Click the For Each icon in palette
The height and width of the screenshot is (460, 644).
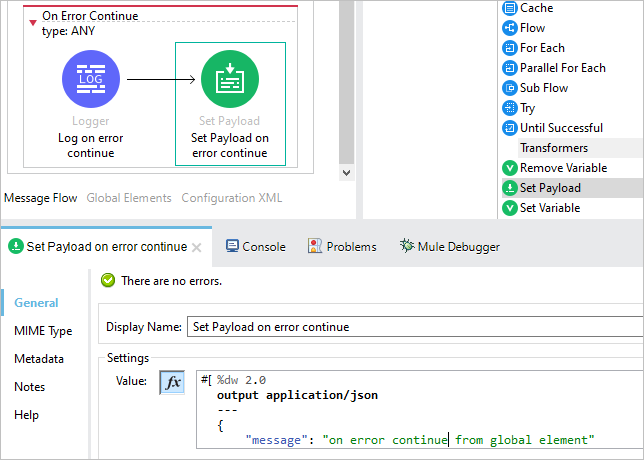pyautogui.click(x=510, y=48)
